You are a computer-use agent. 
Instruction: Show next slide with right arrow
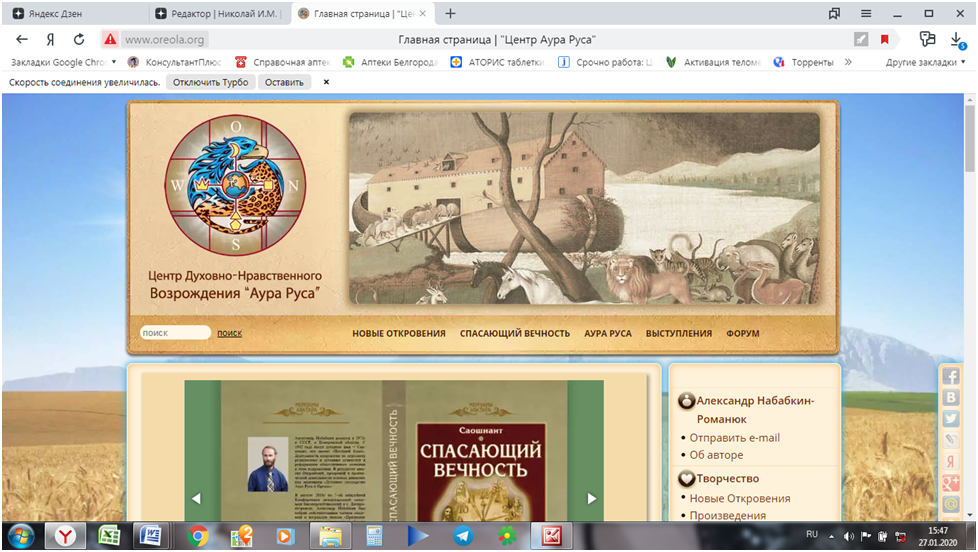[592, 498]
